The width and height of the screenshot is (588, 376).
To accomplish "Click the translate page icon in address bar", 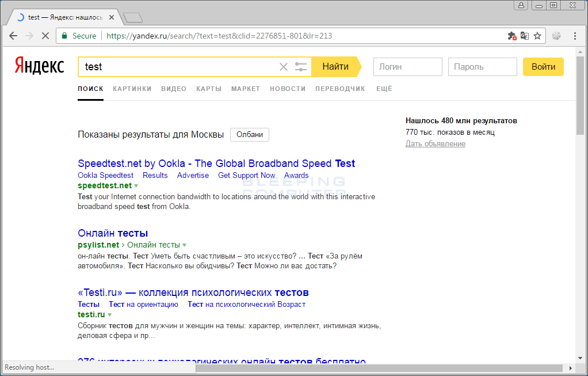I will pos(525,36).
